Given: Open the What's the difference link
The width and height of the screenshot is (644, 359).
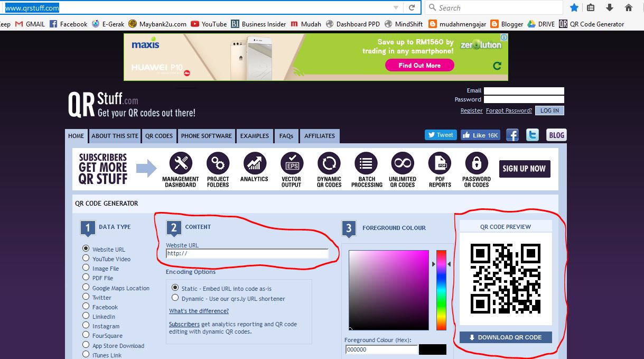Looking at the screenshot, I should (x=199, y=311).
